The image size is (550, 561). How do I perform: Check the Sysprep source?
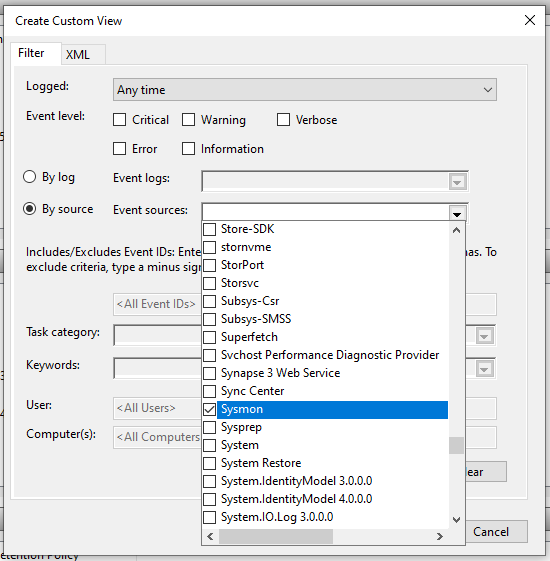point(210,427)
